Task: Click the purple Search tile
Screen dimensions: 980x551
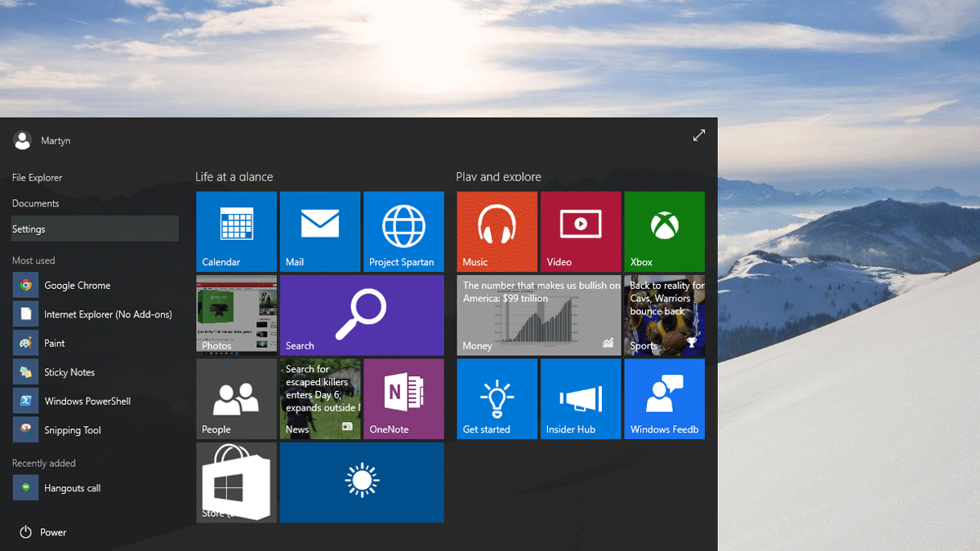Action: 362,315
